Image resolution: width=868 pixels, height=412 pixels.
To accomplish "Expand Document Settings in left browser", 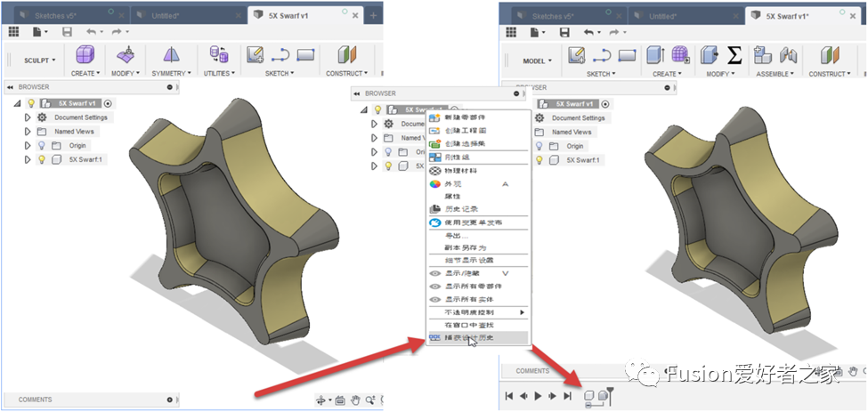I will [x=28, y=117].
